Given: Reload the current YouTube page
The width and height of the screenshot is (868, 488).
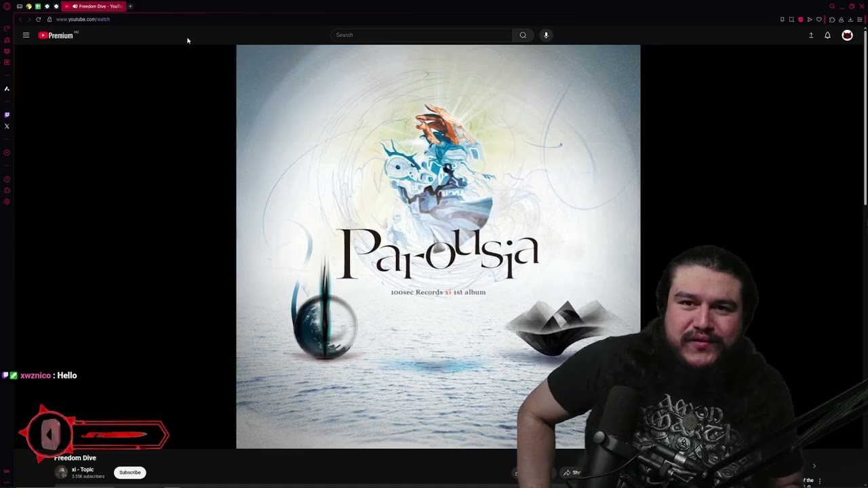Looking at the screenshot, I should pos(38,19).
